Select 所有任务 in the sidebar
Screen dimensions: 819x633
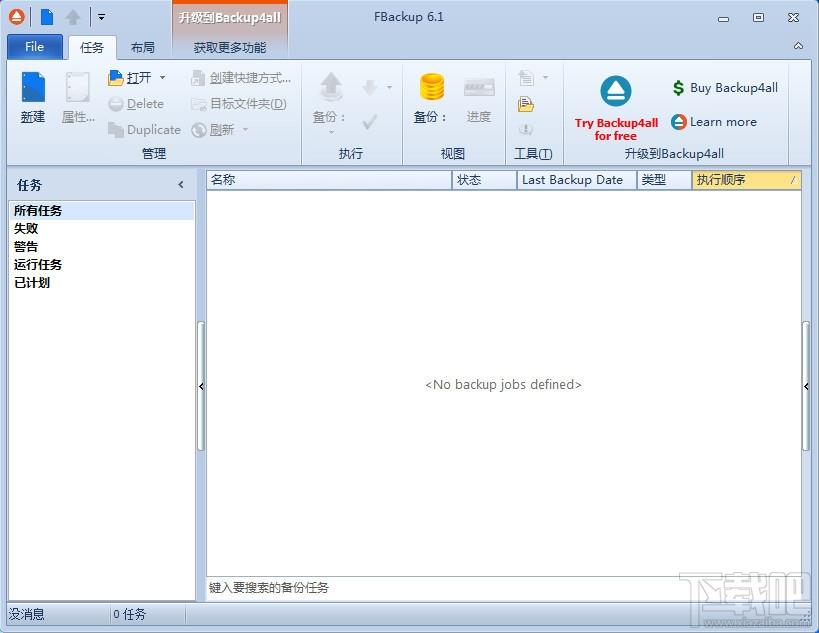102,210
